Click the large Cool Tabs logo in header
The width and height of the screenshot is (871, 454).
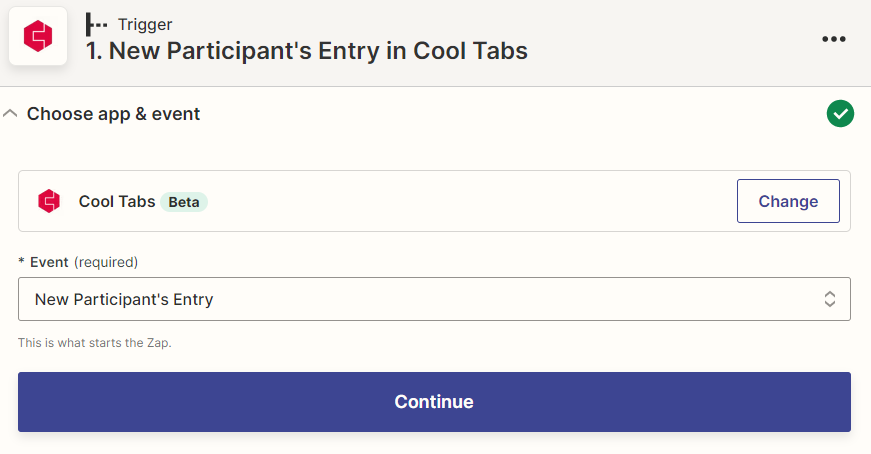coord(38,36)
